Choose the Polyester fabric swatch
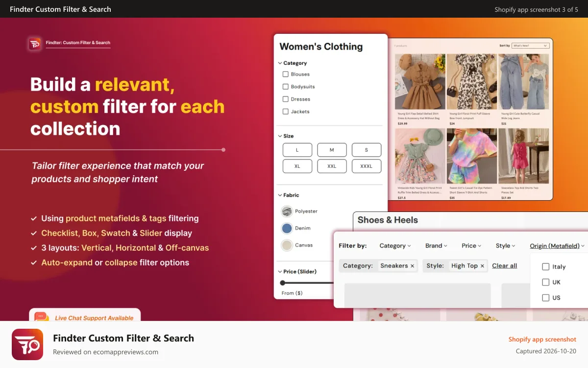This screenshot has height=368, width=588. pyautogui.click(x=287, y=211)
